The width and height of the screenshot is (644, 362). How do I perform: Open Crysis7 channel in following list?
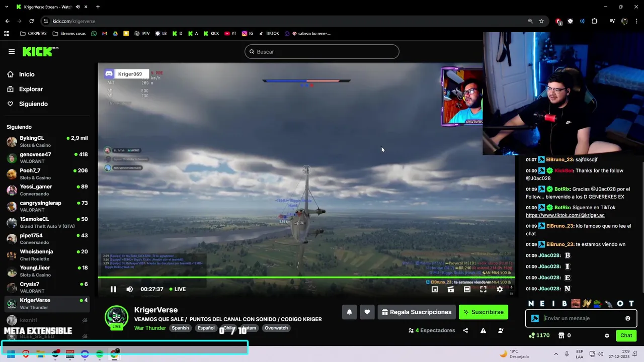click(x=47, y=287)
